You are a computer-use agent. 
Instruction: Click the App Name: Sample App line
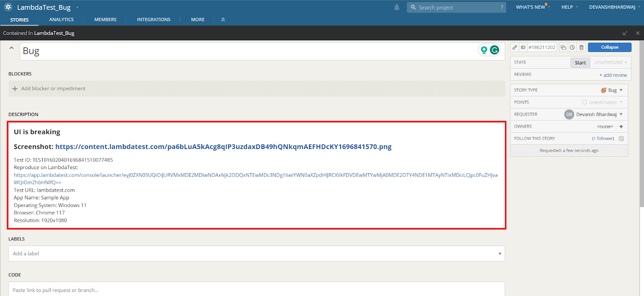click(41, 198)
